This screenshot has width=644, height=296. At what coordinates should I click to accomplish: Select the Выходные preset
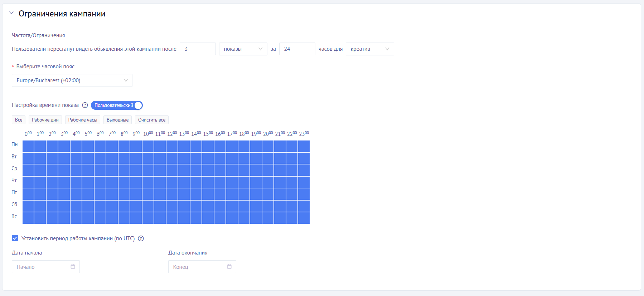click(x=117, y=120)
